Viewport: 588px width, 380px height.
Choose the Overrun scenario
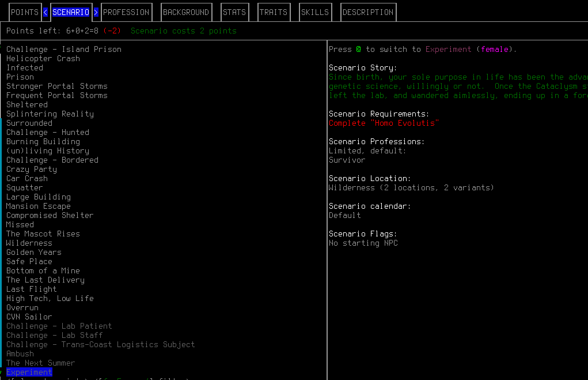click(22, 307)
